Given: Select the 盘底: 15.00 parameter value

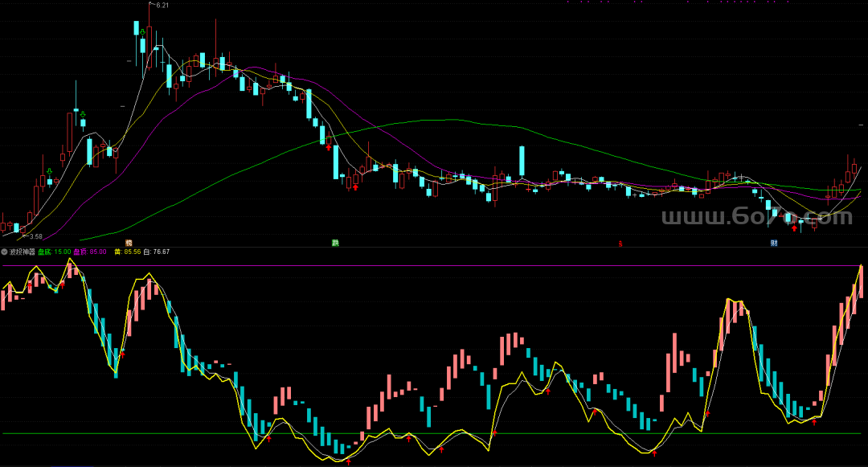Looking at the screenshot, I should 55,252.
